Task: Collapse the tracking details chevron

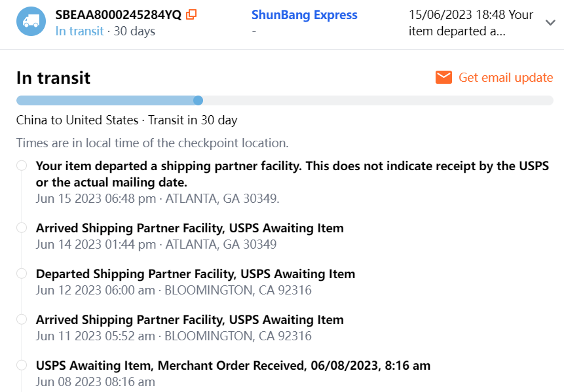Action: click(x=550, y=22)
